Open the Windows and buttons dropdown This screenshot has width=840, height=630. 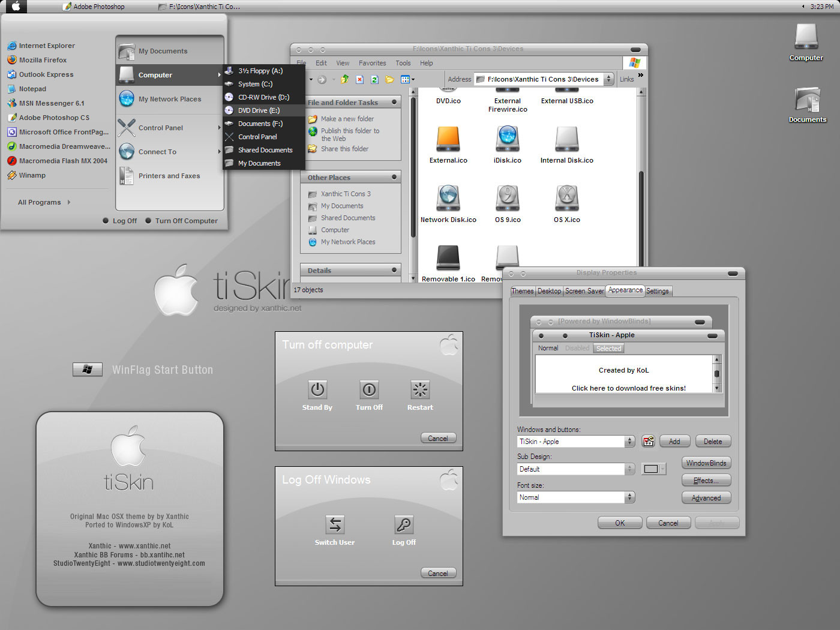[x=629, y=442]
